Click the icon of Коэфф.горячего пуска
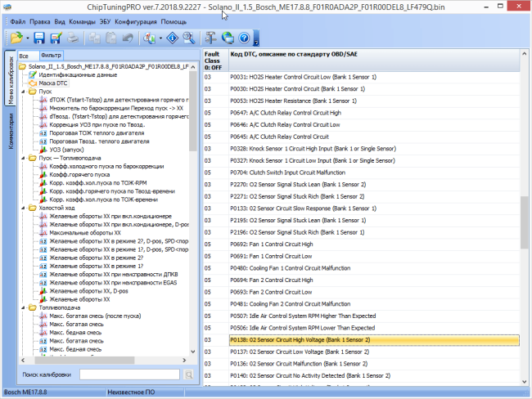Screen dimensions: 532x399 pyautogui.click(x=43, y=175)
